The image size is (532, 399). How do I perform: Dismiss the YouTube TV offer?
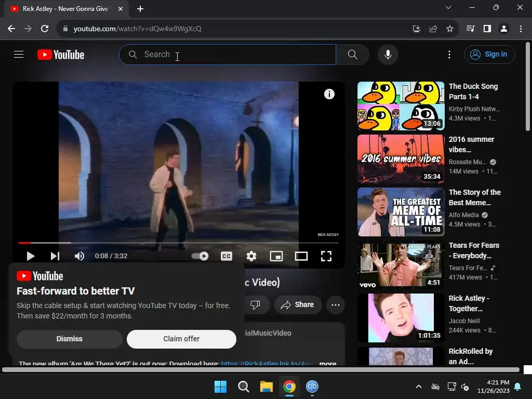pos(70,339)
